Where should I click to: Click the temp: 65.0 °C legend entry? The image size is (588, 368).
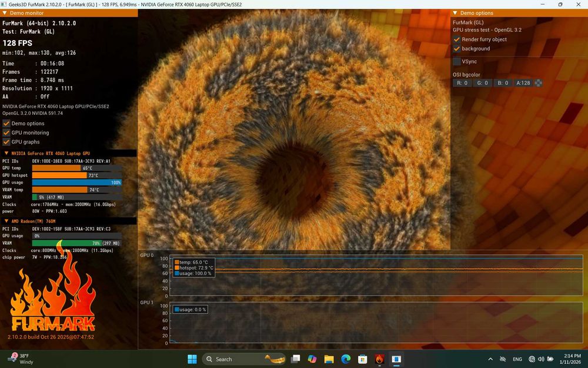193,262
